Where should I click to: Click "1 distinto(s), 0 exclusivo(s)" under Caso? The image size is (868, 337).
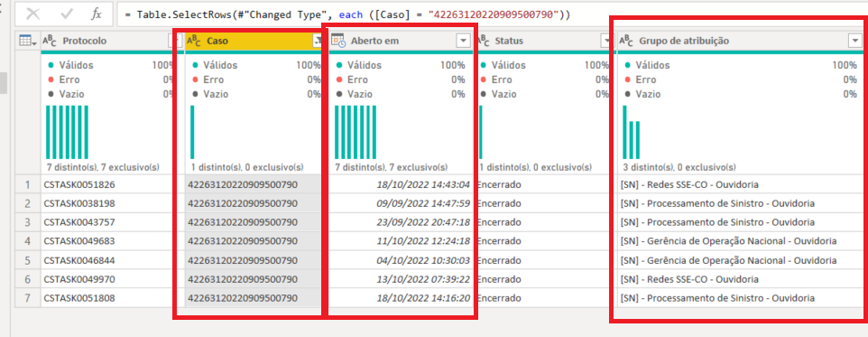pyautogui.click(x=246, y=167)
